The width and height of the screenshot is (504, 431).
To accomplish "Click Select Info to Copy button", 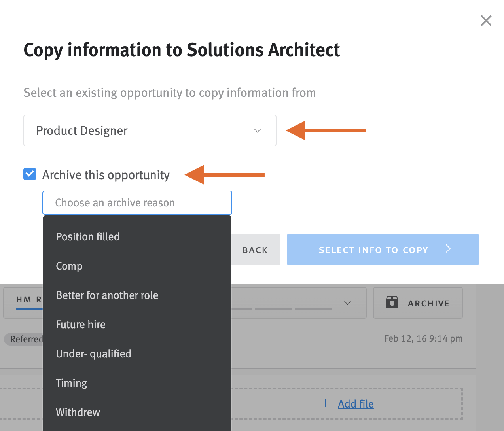I will pyautogui.click(x=383, y=250).
